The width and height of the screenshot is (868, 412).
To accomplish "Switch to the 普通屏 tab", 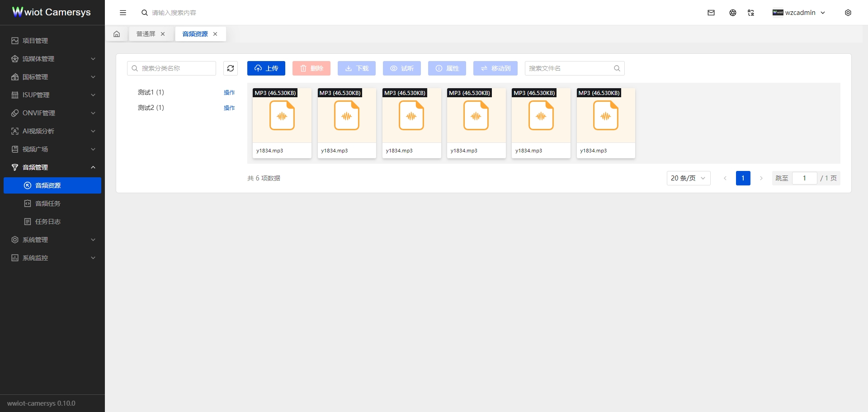I will tap(146, 34).
